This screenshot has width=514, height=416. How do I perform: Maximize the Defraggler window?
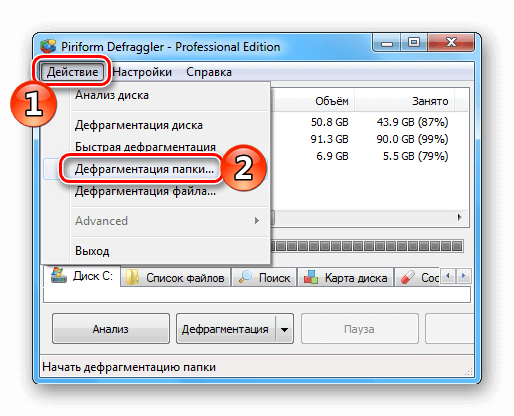pyautogui.click(x=414, y=43)
